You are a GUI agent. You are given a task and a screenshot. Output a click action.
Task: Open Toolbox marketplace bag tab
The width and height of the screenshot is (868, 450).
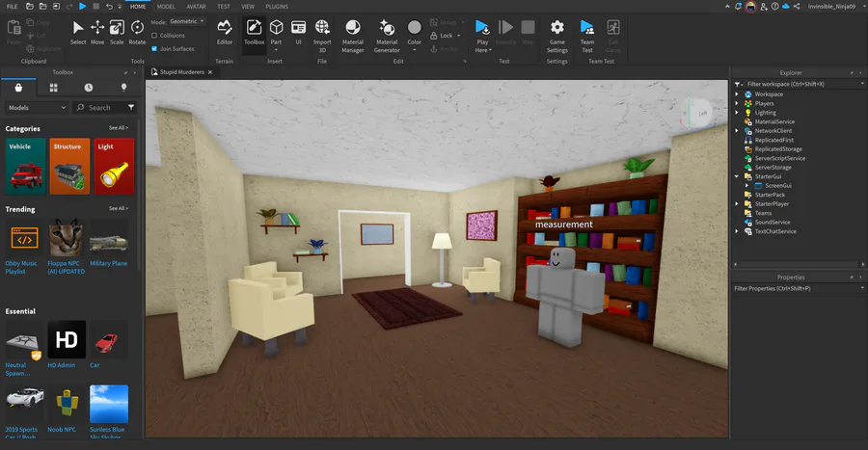point(18,88)
